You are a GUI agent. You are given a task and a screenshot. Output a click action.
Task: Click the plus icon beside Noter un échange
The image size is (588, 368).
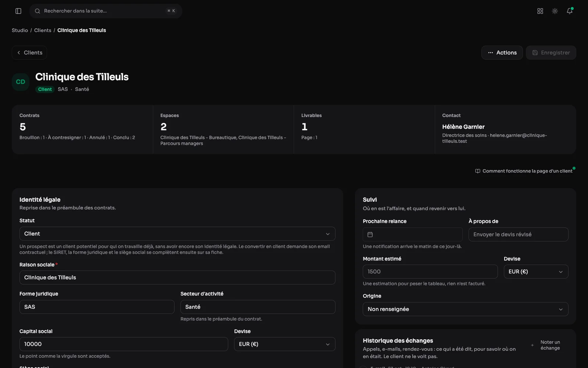[532, 345]
